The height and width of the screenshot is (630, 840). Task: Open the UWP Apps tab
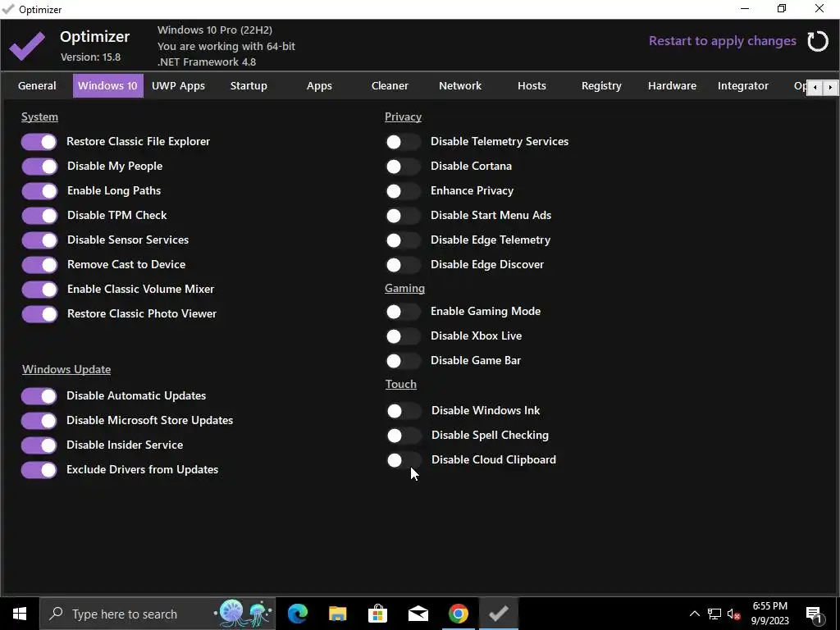coord(178,85)
